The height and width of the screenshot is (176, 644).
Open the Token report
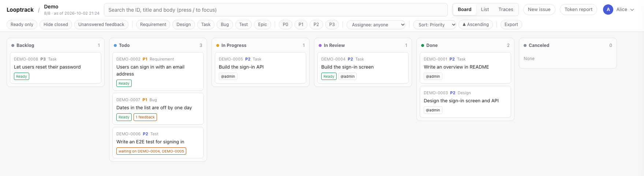pyautogui.click(x=579, y=10)
